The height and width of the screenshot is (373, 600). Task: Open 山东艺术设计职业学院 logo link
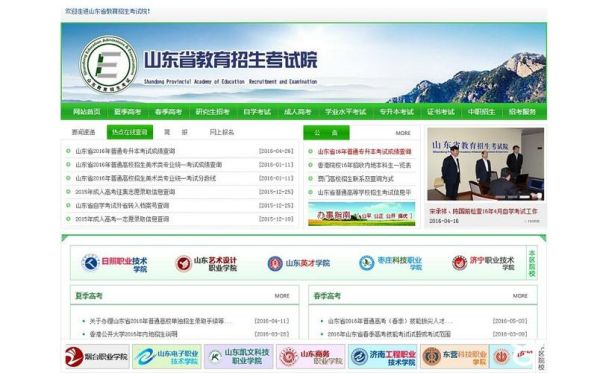[206, 263]
